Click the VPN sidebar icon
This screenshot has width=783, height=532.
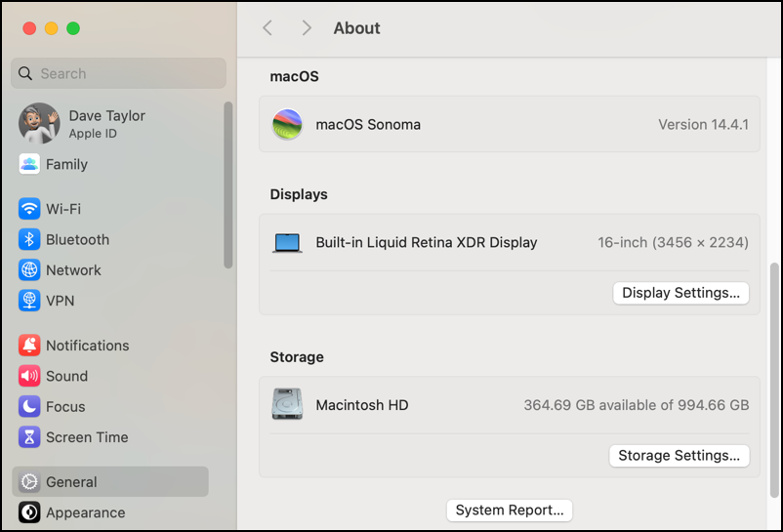tap(29, 301)
